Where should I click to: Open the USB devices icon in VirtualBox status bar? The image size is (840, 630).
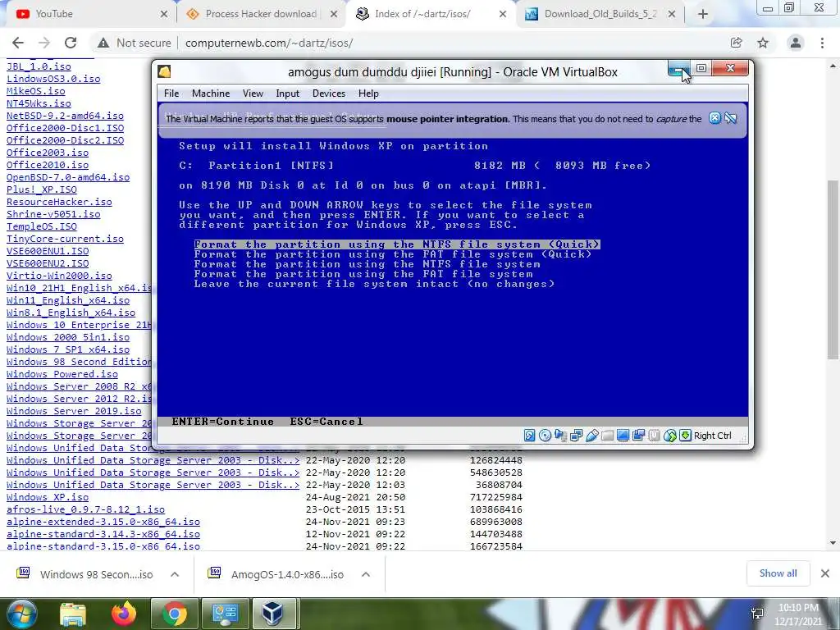tap(591, 436)
